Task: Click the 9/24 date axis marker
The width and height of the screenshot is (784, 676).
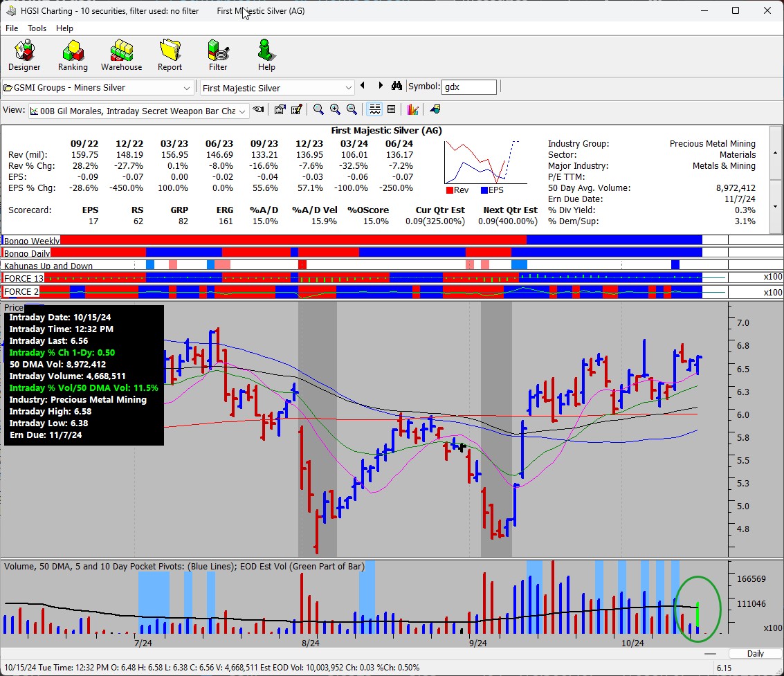Action: [478, 643]
